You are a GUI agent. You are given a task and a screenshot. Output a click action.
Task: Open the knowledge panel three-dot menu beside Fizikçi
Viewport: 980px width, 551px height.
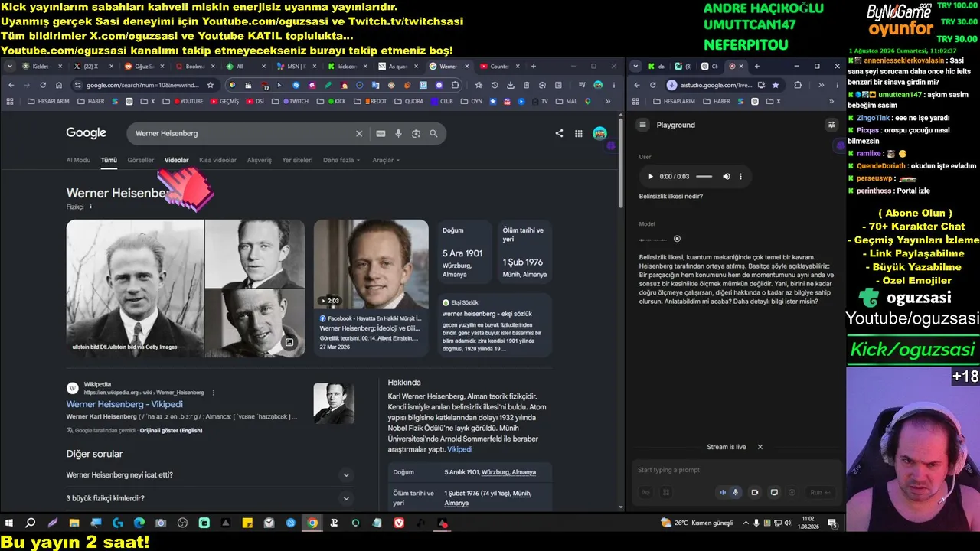[90, 207]
